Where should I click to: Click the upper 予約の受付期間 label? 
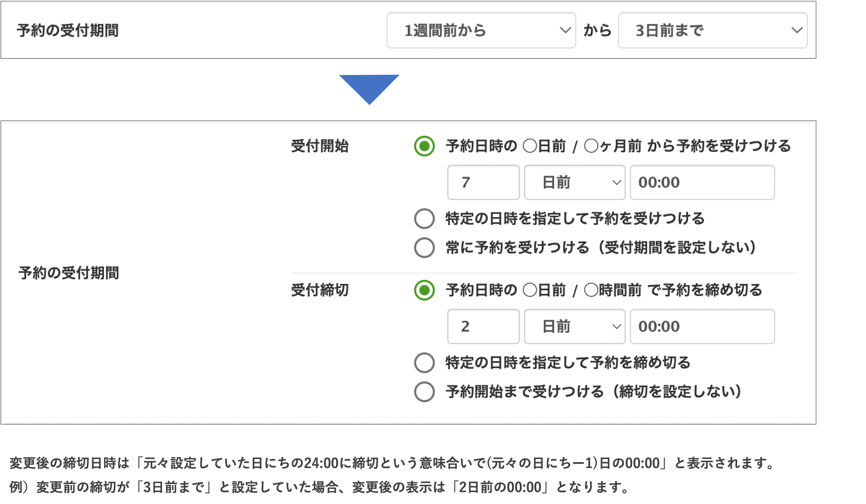(x=68, y=30)
